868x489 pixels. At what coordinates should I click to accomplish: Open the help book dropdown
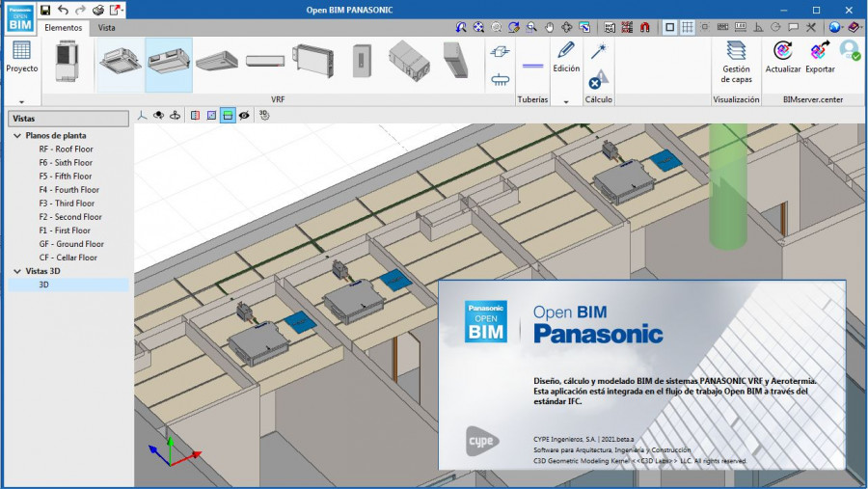(x=854, y=27)
